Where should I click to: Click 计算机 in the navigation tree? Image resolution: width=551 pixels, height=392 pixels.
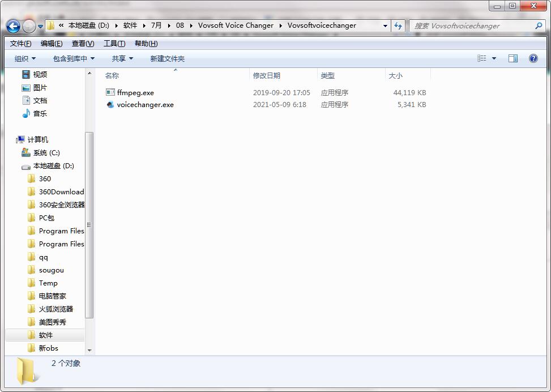32,139
